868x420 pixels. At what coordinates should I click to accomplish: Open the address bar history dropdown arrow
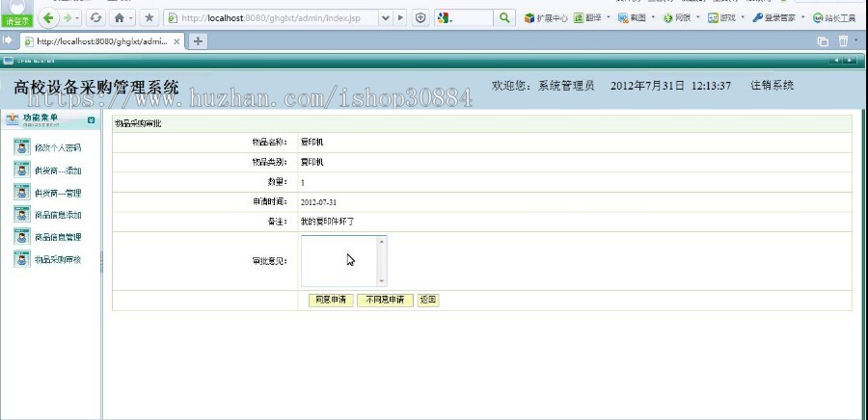click(x=385, y=17)
